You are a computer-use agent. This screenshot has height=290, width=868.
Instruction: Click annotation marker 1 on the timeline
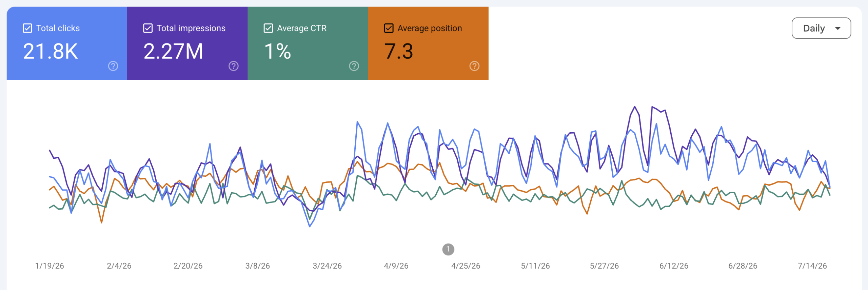pos(448,249)
